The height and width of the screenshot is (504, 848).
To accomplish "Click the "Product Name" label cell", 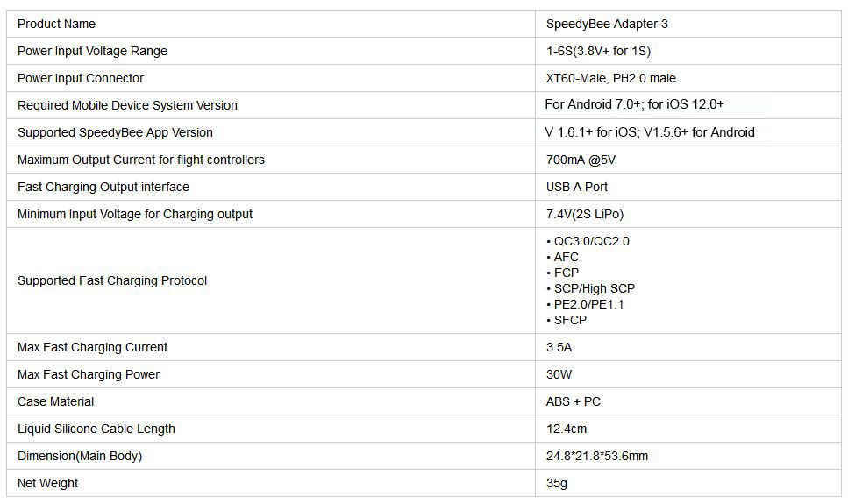I will tap(57, 24).
